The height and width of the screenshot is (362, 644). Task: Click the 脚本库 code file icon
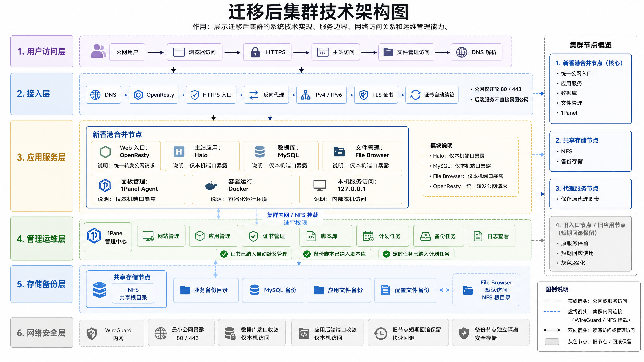point(311,236)
